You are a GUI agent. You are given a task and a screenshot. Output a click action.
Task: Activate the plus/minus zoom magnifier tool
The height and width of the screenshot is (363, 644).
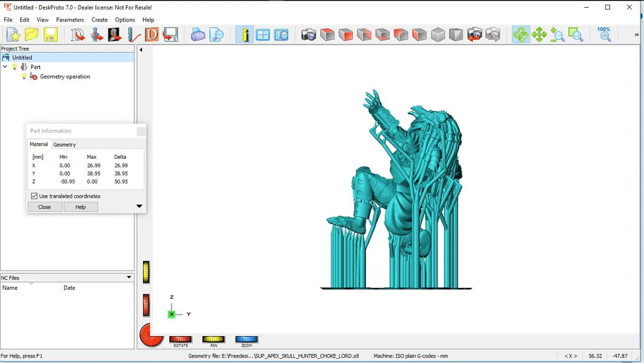558,35
